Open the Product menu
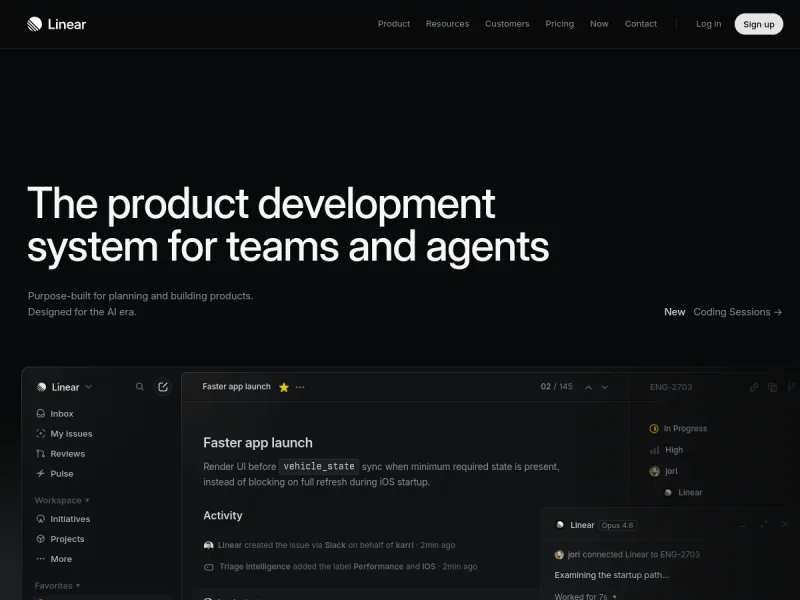 393,24
